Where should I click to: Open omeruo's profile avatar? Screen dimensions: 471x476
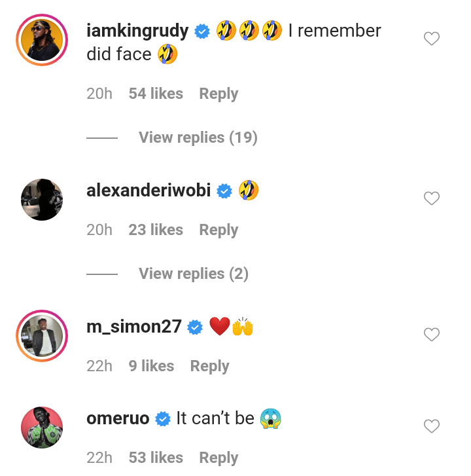click(42, 428)
